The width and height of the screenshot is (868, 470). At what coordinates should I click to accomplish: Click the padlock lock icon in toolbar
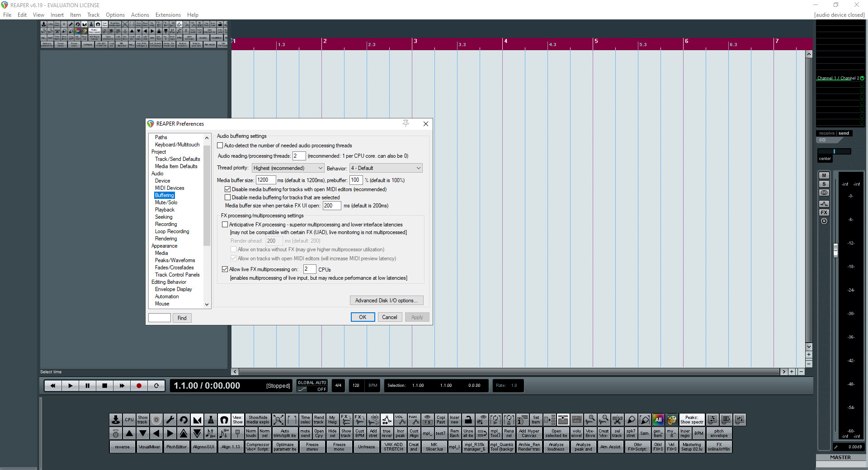pos(468,420)
